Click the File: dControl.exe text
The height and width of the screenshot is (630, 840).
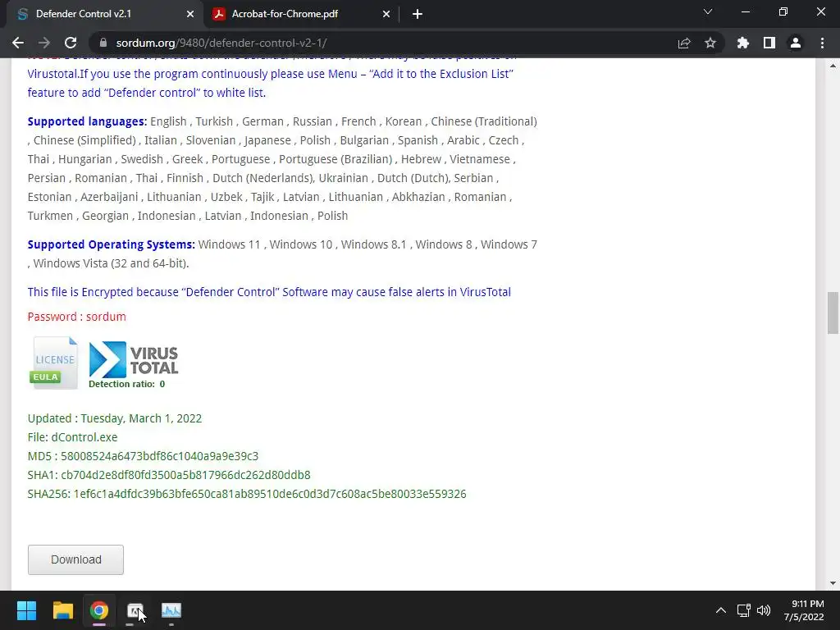click(72, 437)
